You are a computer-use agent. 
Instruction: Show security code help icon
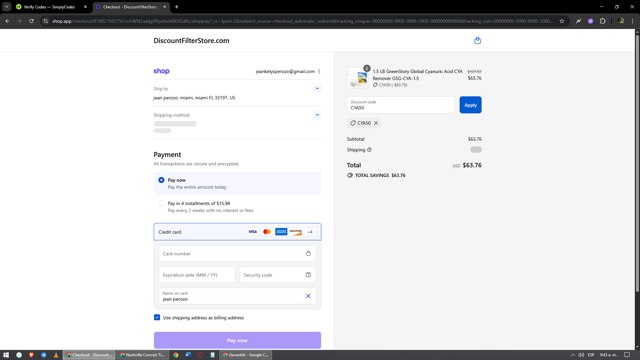[x=308, y=275]
